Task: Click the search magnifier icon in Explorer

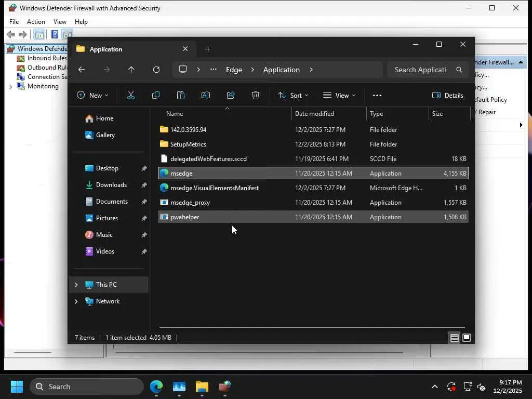Action: (459, 70)
